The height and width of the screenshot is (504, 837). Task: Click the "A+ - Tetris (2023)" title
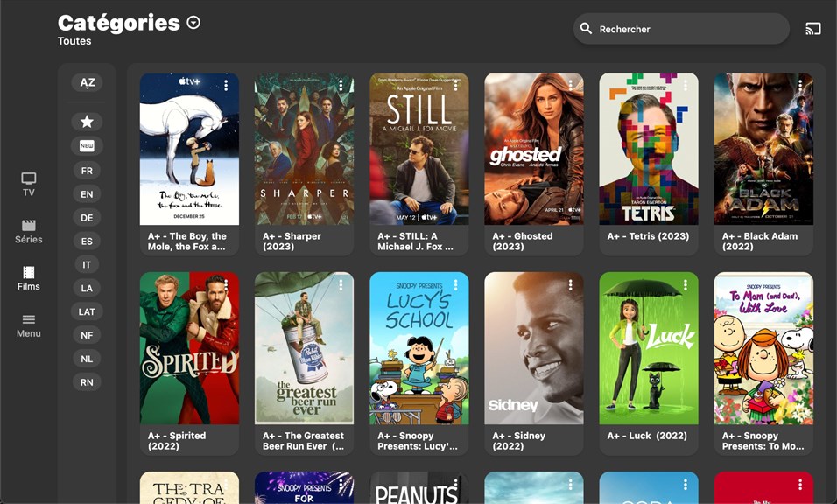coord(648,235)
